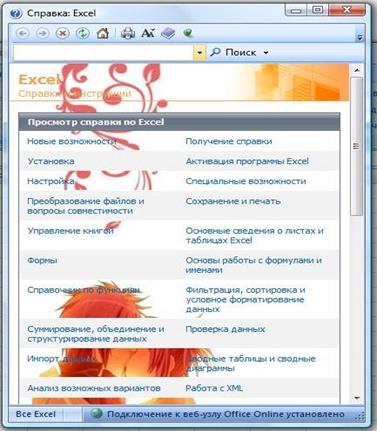This screenshot has width=377, height=431.
Task: Open Основы работы с формулами и именами
Action: [254, 265]
